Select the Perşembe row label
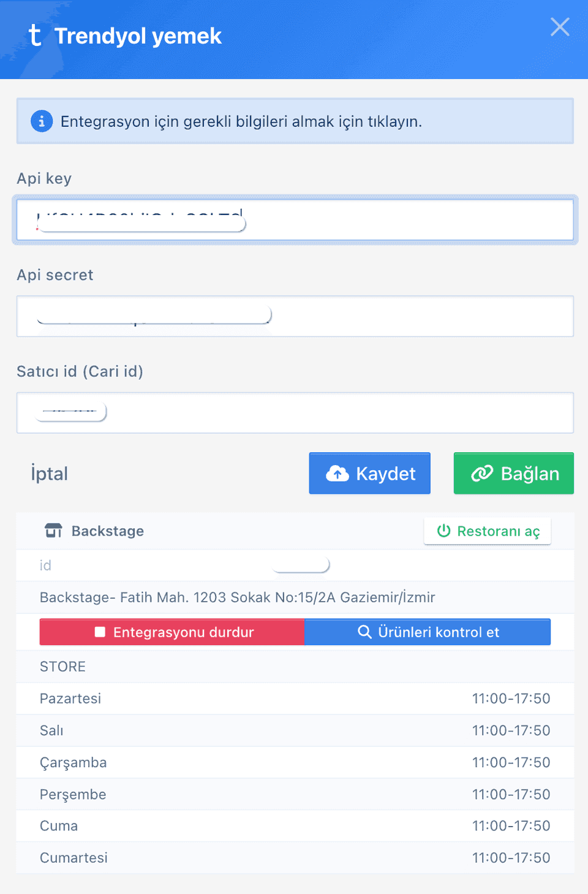The width and height of the screenshot is (588, 894). (73, 795)
